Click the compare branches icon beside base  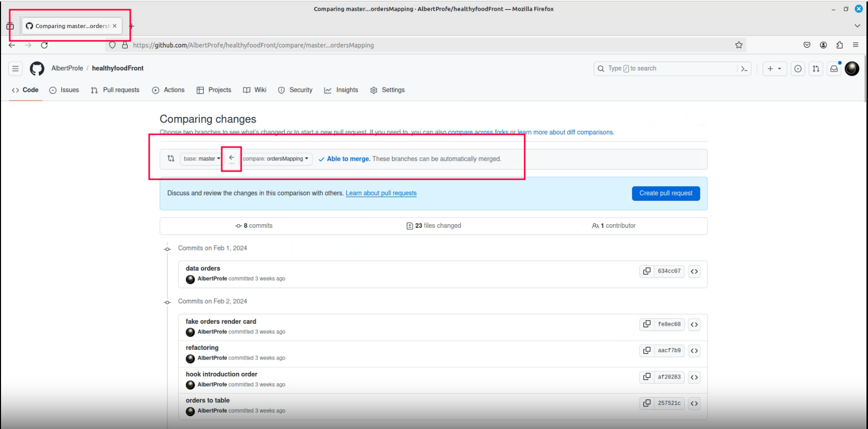[x=171, y=159]
